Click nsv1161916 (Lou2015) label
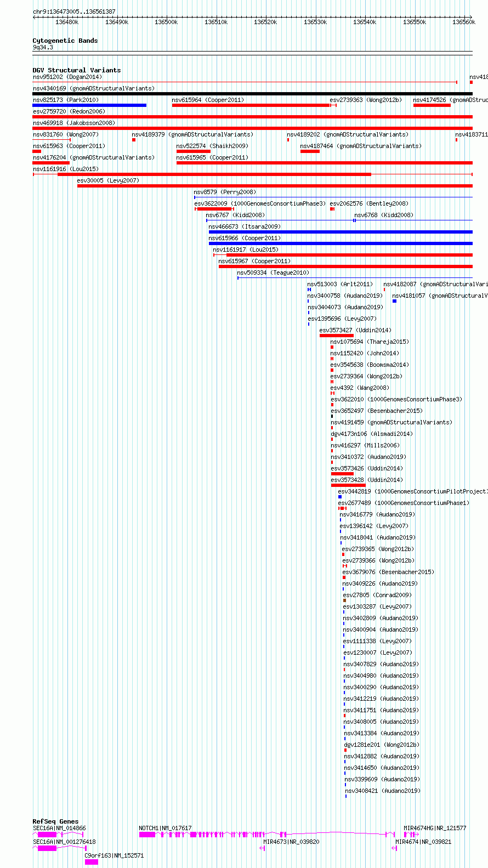 tap(66, 169)
